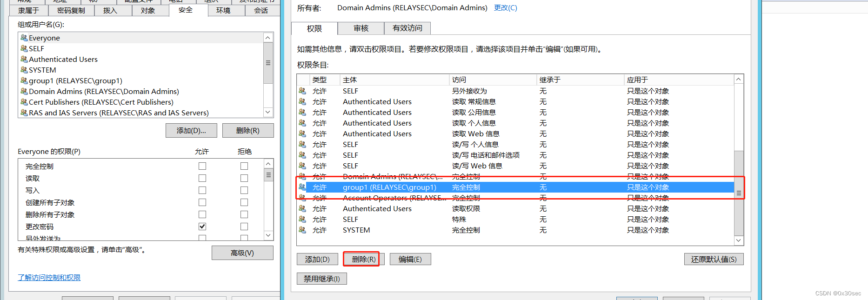The height and width of the screenshot is (300, 868).
Task: Open the 了解访问控制和权限 link
Action: pyautogui.click(x=49, y=277)
